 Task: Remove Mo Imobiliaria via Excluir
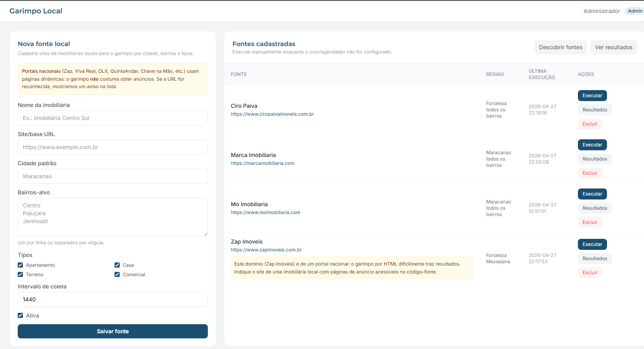click(x=590, y=222)
